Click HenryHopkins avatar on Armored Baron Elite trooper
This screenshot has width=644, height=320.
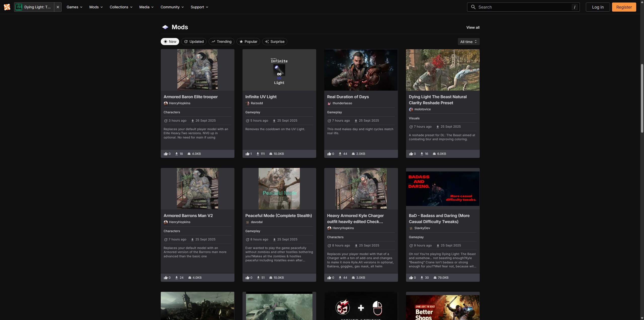(166, 103)
